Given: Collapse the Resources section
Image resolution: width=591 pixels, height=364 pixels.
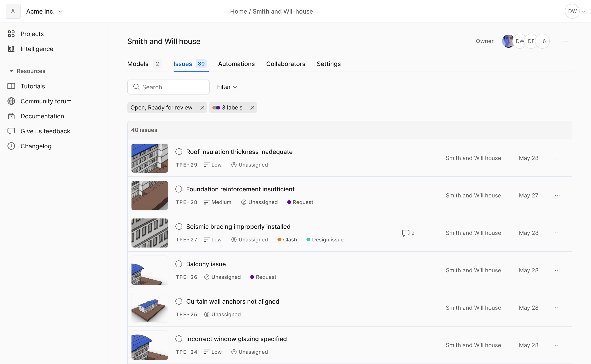Looking at the screenshot, I should tap(11, 71).
